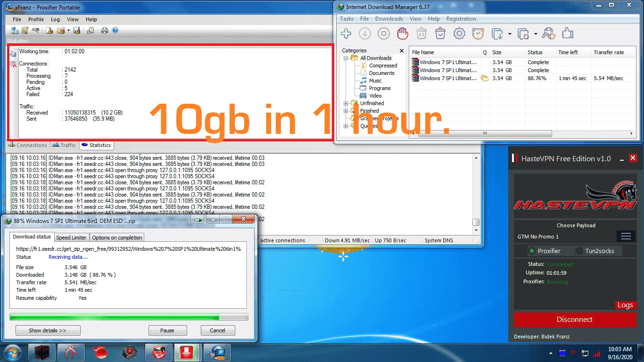Click the Proxifier log vertical scrollbar thumb
Viewport: 644px width, 362px height.
point(476,222)
